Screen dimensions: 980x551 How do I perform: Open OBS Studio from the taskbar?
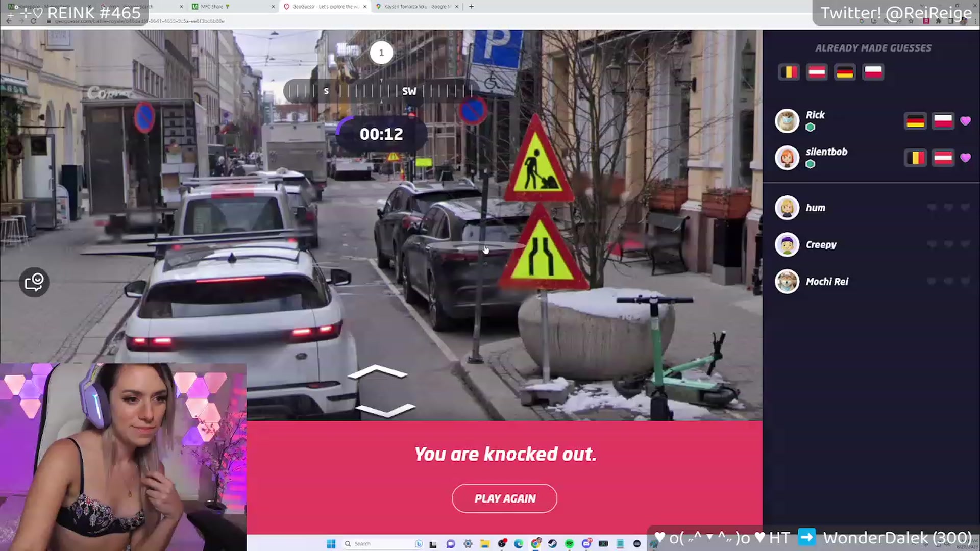pyautogui.click(x=502, y=544)
